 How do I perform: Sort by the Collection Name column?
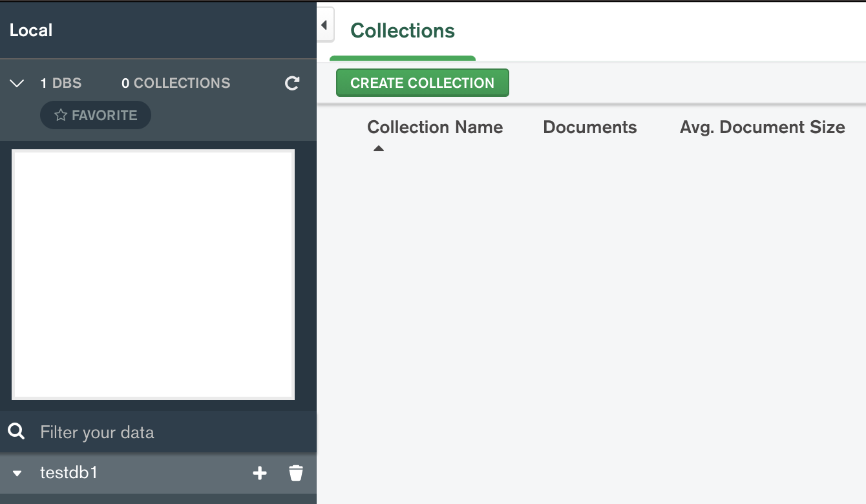(x=435, y=127)
